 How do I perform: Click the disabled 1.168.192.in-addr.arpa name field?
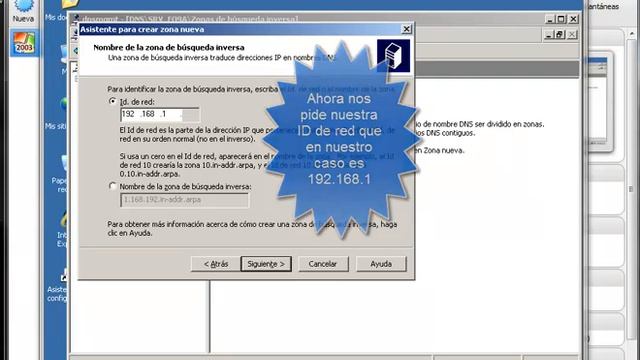click(184, 200)
